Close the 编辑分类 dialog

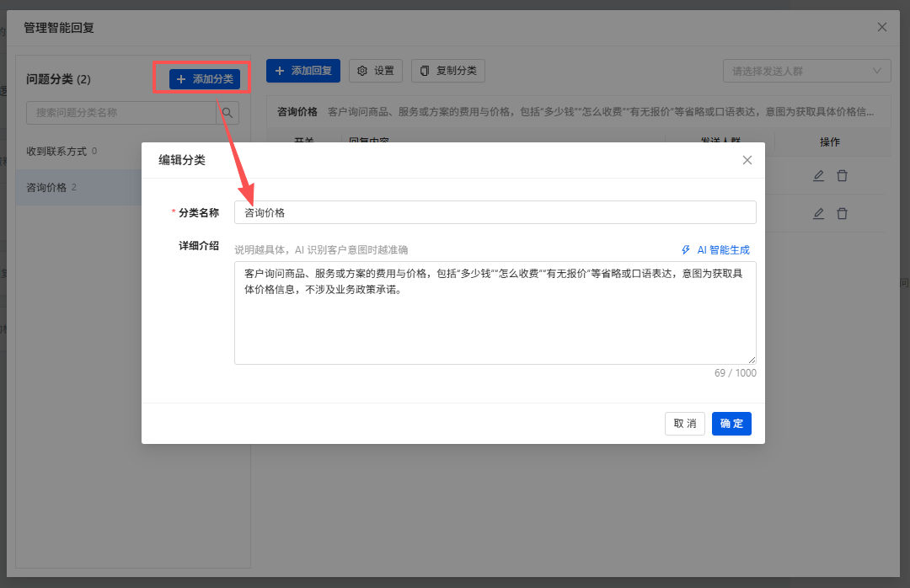coord(747,160)
